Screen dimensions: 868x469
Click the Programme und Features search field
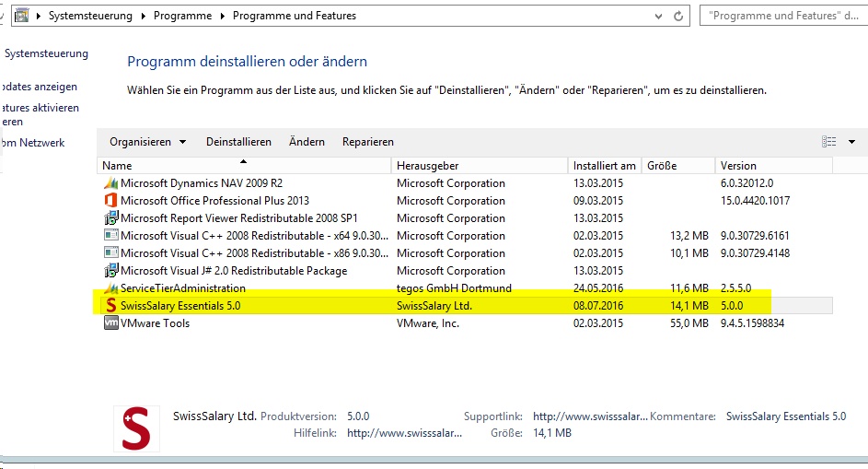pos(782,16)
